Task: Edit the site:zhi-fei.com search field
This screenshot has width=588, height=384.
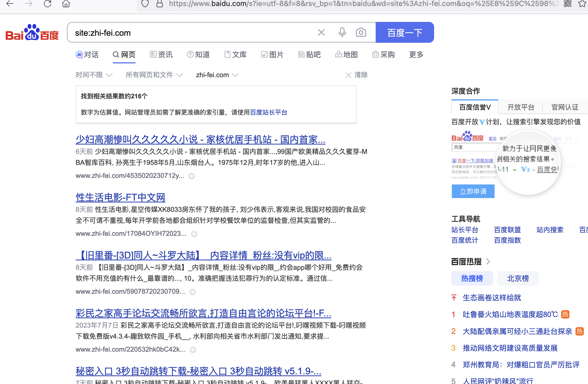Action: (x=193, y=33)
